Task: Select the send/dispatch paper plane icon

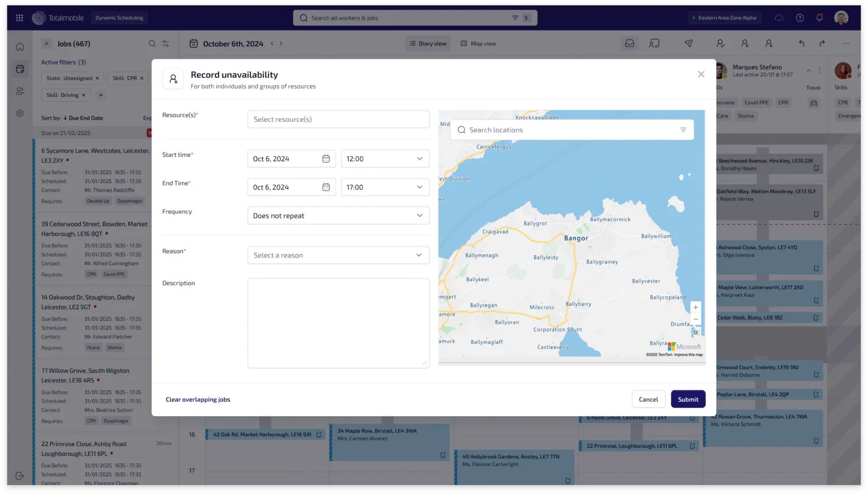Action: [688, 43]
